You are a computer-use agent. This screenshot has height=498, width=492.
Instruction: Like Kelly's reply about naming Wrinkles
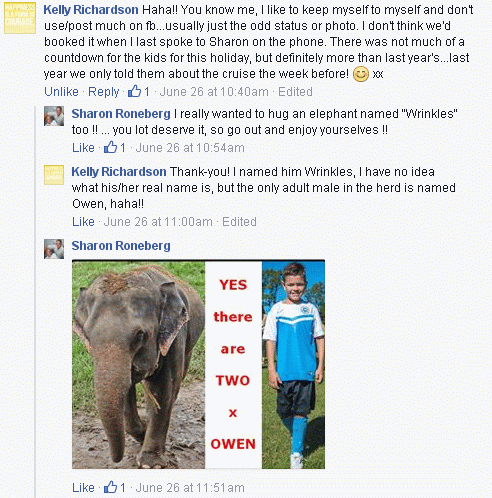click(83, 222)
